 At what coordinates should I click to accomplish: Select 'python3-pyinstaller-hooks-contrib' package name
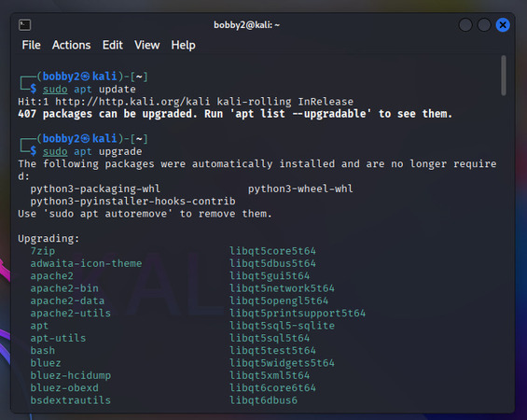click(132, 201)
